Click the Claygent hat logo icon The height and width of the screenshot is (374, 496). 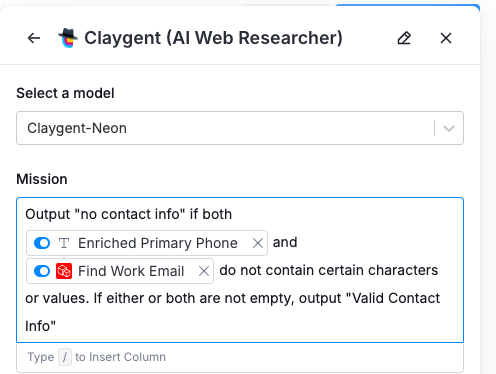pos(68,38)
